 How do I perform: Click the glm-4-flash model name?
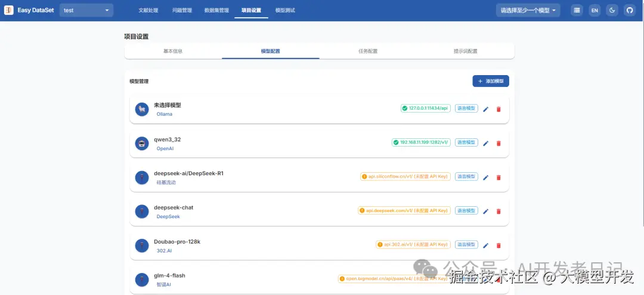tap(169, 276)
